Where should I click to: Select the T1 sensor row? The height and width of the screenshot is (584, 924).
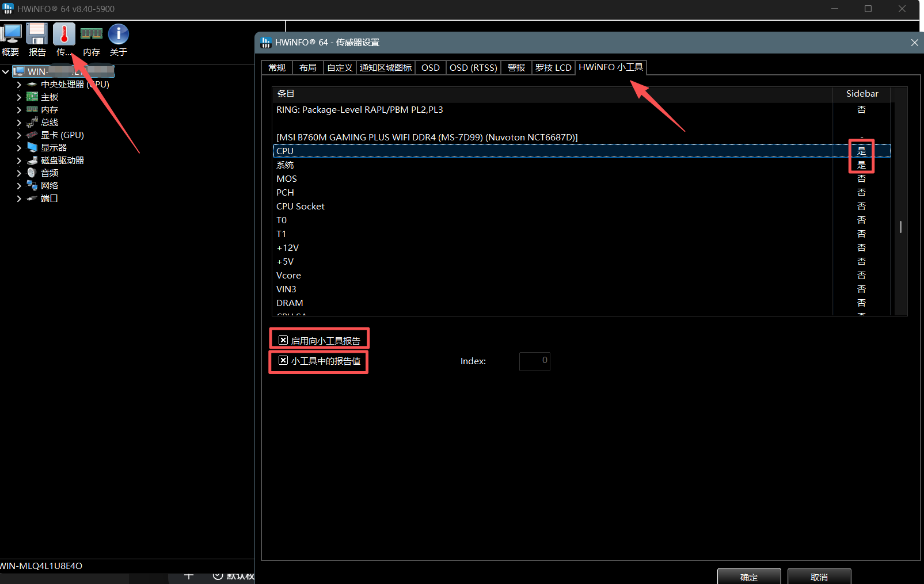pyautogui.click(x=581, y=234)
